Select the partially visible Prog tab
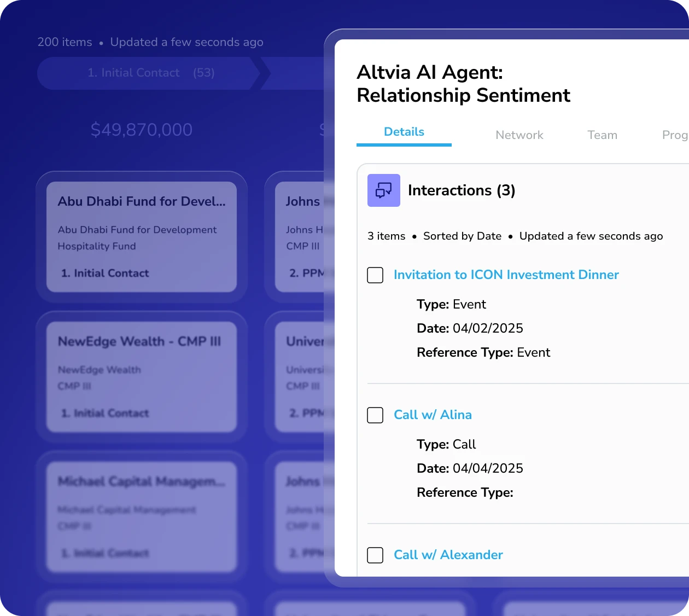This screenshot has height=616, width=689. pyautogui.click(x=674, y=135)
